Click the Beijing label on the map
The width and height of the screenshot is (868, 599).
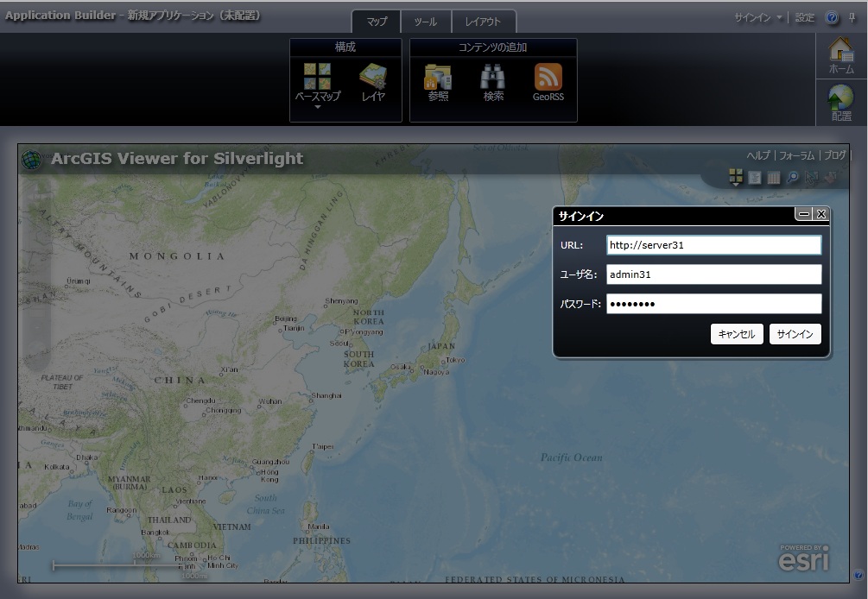tap(286, 318)
